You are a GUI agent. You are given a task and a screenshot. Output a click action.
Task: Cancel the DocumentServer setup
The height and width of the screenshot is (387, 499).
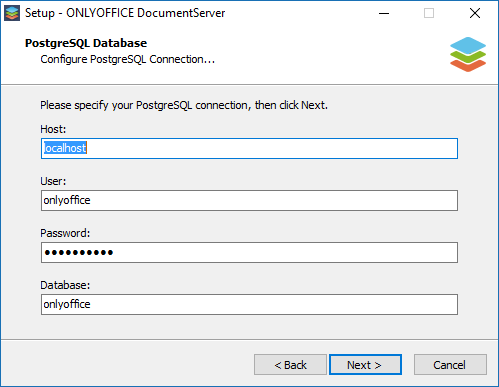[x=450, y=365]
